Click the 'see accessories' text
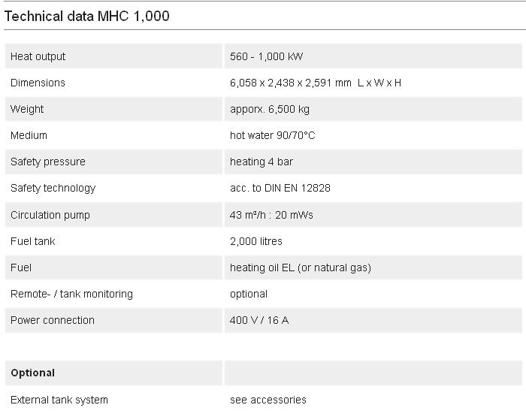Screen dimensions: 526x420 pyautogui.click(x=268, y=400)
